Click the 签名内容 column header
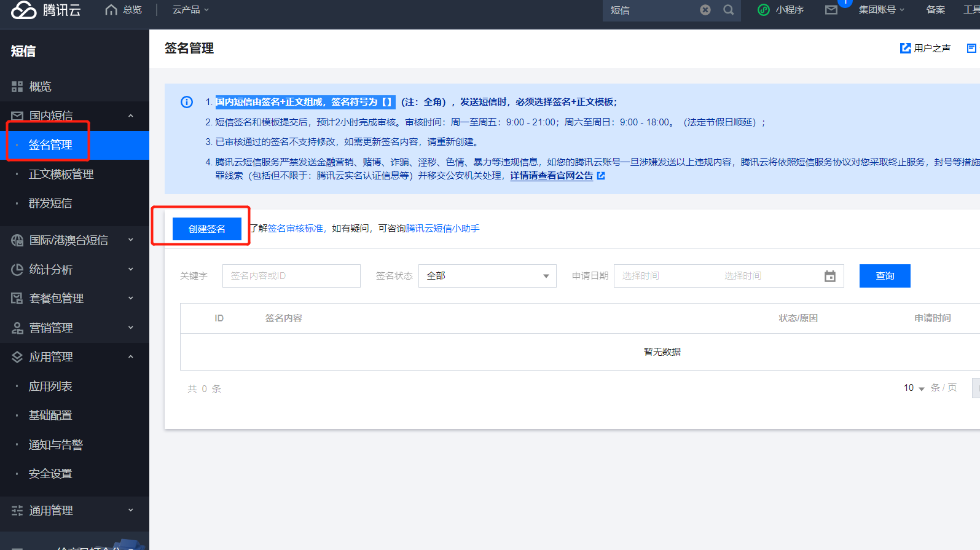Image resolution: width=980 pixels, height=550 pixels. [x=284, y=318]
